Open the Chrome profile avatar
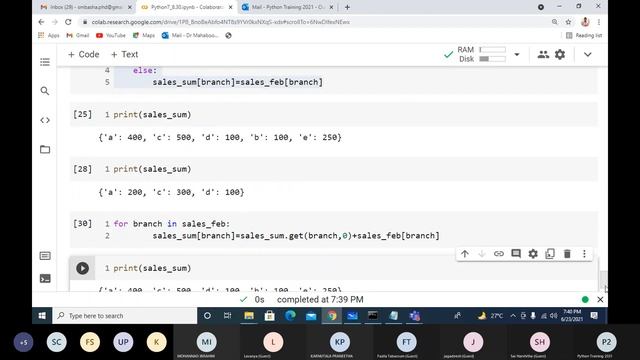The image size is (640, 360). click(x=585, y=22)
